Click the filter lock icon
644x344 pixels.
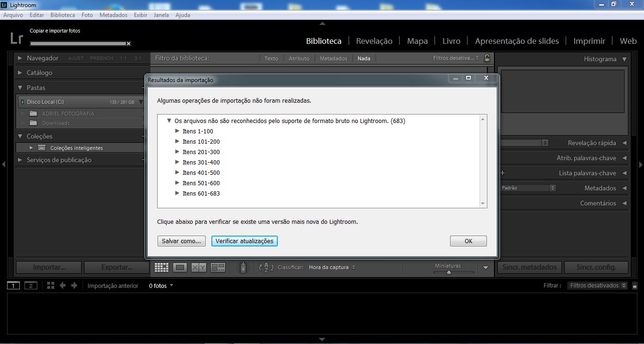(487, 58)
